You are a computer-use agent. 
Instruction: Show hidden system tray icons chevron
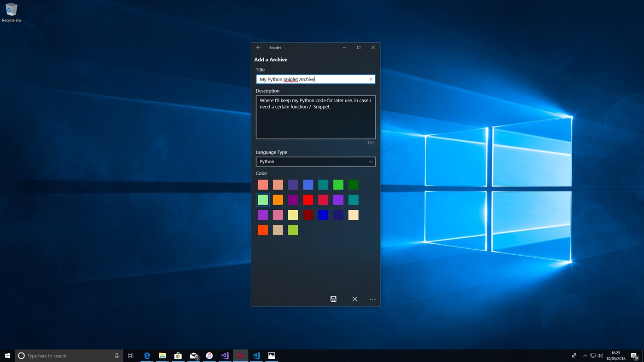(x=585, y=356)
